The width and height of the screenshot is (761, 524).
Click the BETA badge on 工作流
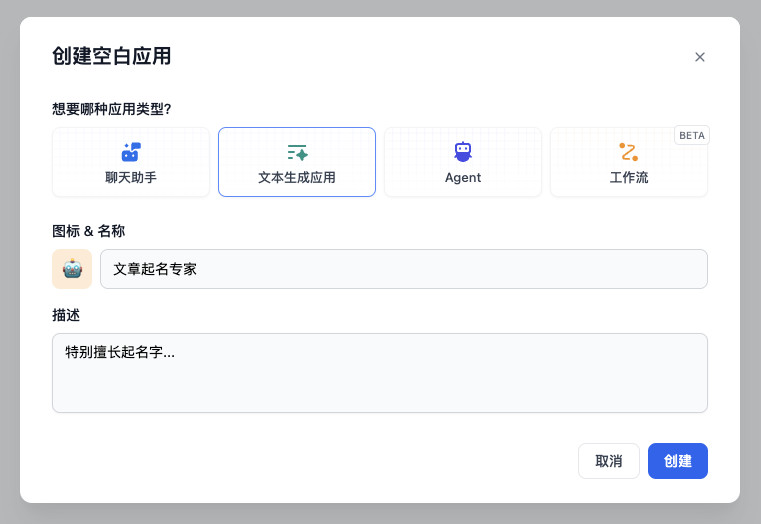pos(692,135)
